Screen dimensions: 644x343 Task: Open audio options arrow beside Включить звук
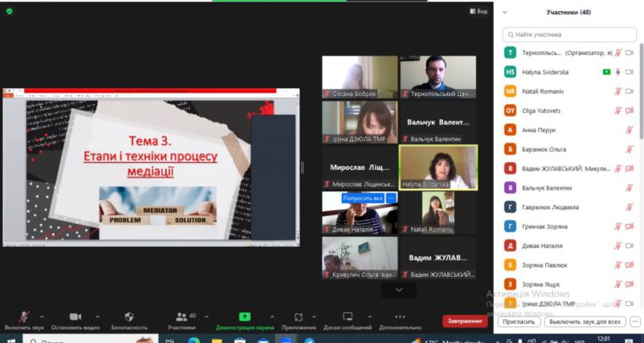[x=42, y=316]
